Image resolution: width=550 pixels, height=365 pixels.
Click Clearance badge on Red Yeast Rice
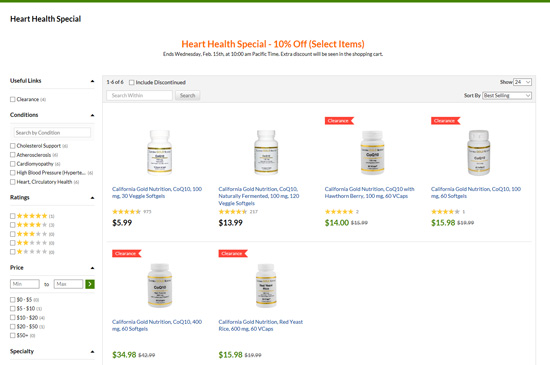point(233,254)
